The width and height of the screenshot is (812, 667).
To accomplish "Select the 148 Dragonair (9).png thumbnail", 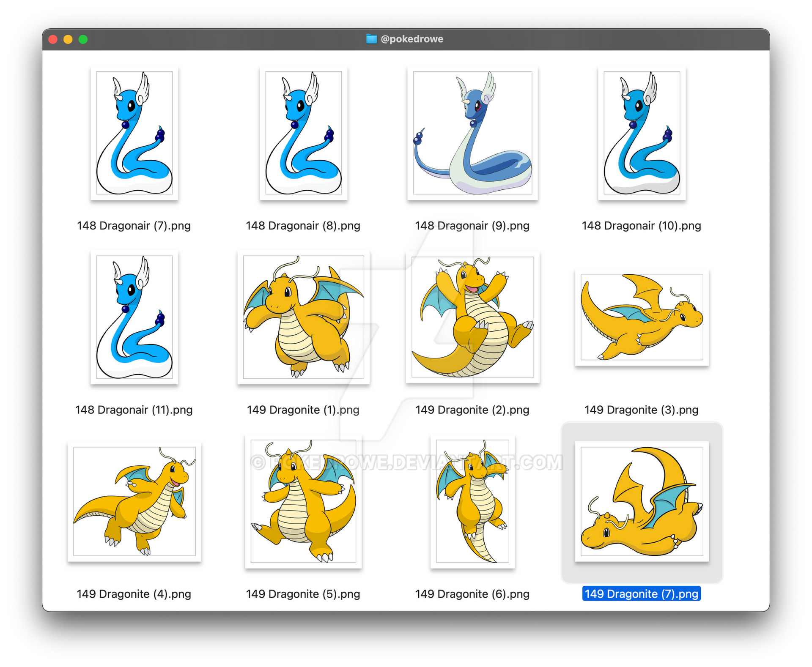I will click(x=472, y=133).
